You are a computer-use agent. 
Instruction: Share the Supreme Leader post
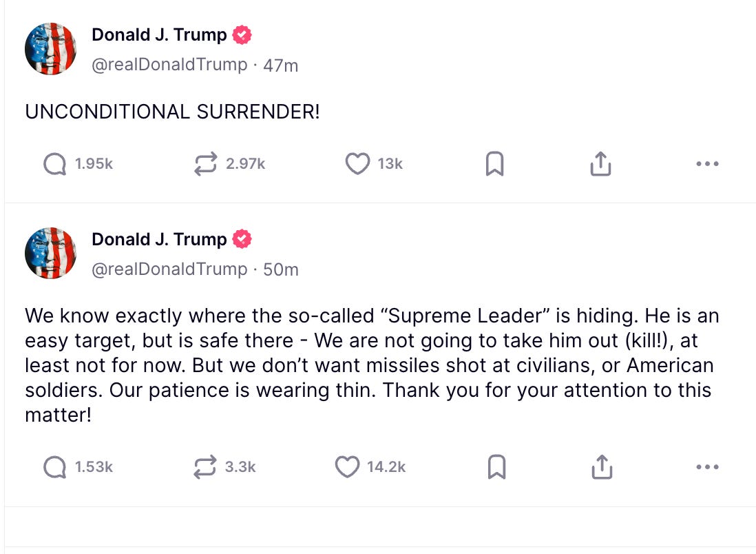[x=601, y=466]
